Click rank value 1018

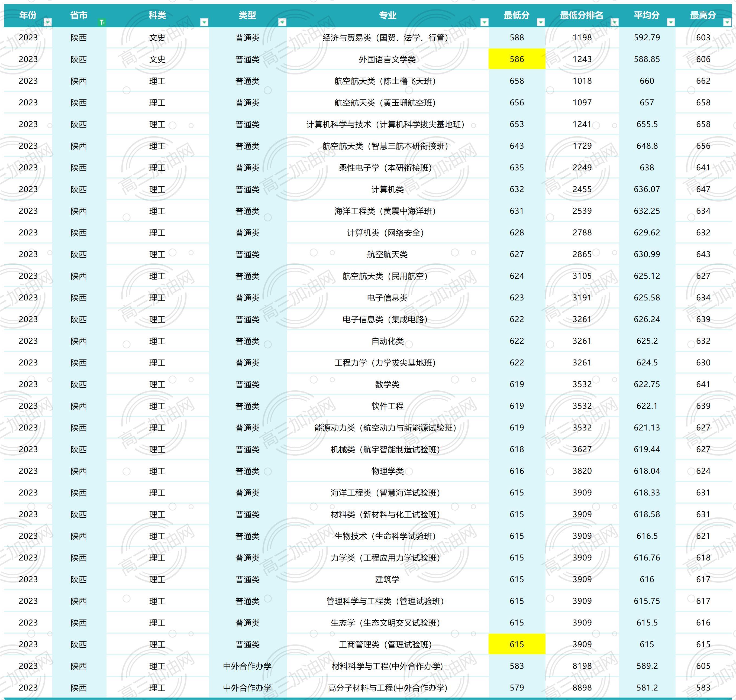point(582,81)
